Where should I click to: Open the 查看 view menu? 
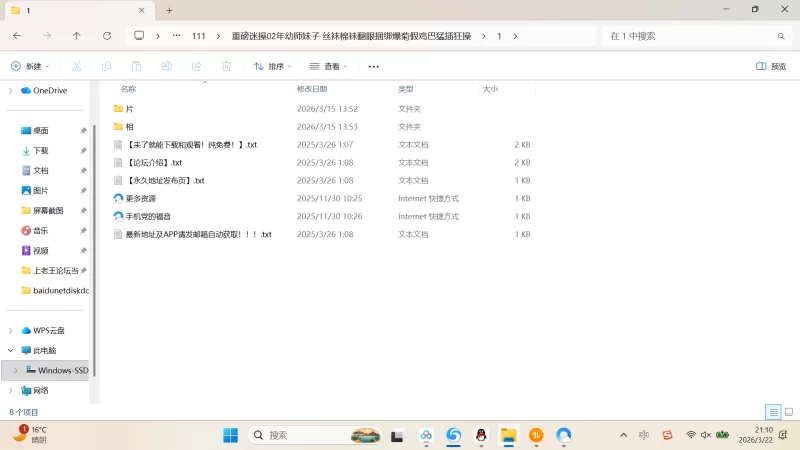tap(329, 66)
